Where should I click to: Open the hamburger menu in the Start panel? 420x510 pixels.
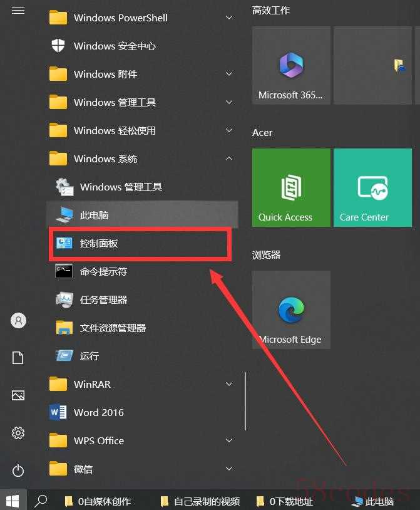(18, 11)
